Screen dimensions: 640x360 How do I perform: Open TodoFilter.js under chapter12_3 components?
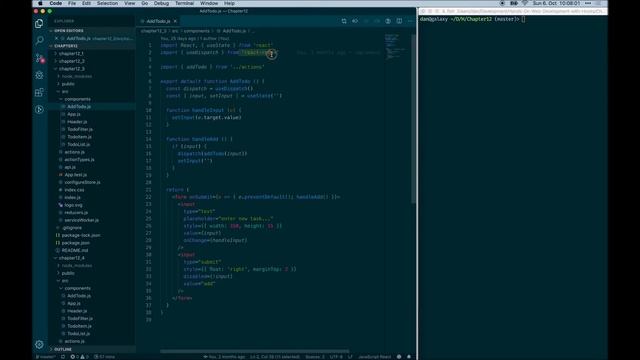tap(80, 129)
